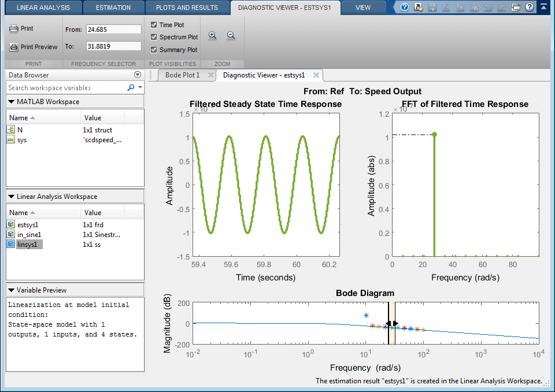This screenshot has width=555, height=392.
Task: Switch to the Bode Plot 1 tab
Action: 182,75
